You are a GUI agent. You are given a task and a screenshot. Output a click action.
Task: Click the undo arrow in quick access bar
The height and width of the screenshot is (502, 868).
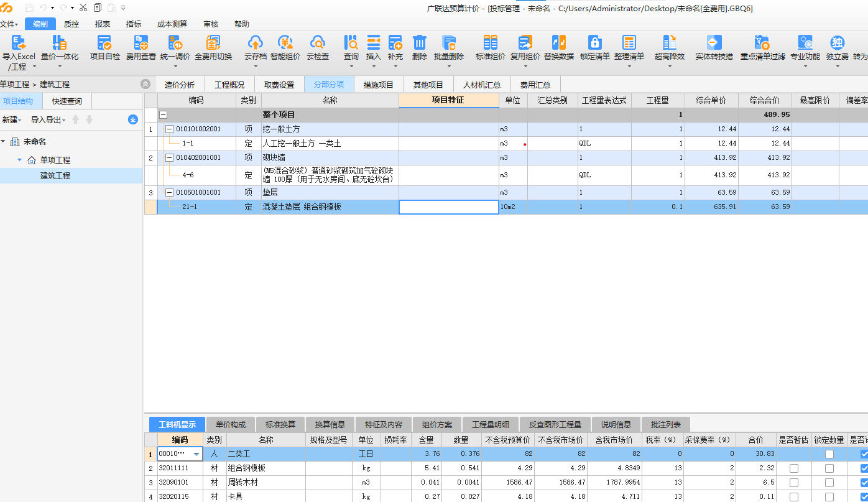tap(43, 7)
